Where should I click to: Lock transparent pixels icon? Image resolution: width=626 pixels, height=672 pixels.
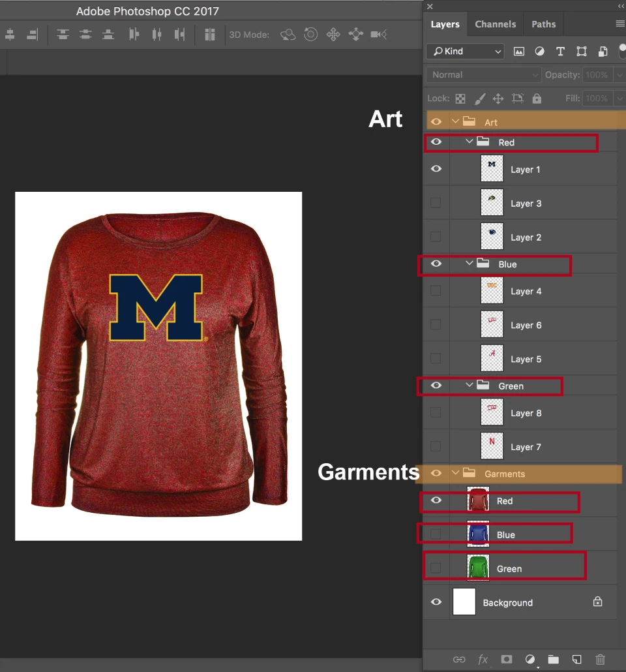pos(460,99)
